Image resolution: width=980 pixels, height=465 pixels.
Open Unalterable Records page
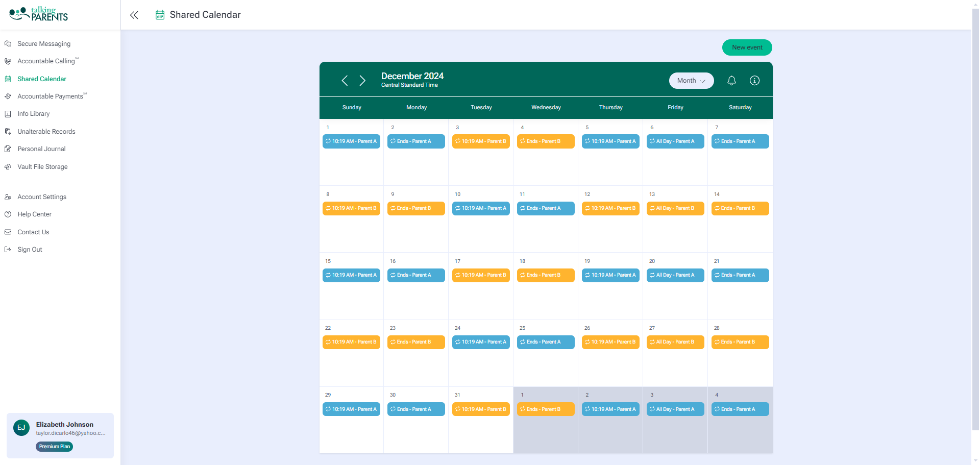(46, 132)
